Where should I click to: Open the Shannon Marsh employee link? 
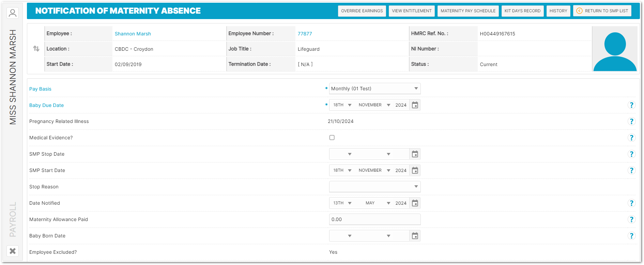pos(133,34)
